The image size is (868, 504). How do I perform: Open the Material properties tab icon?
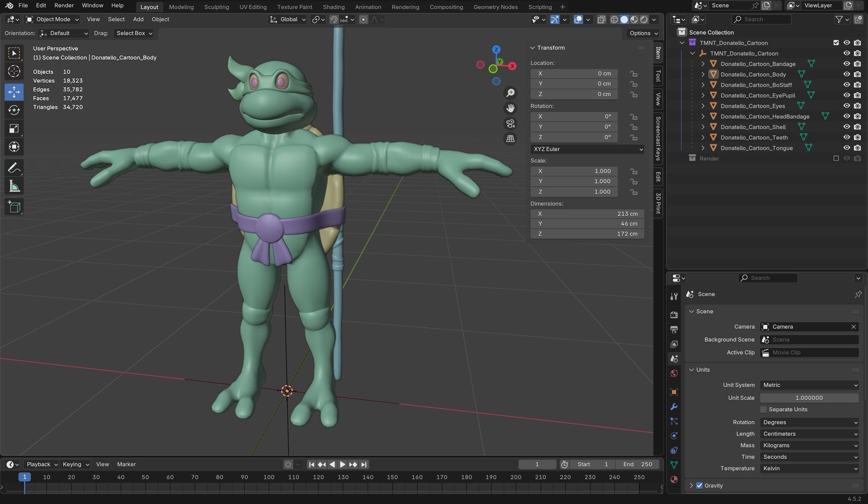click(x=674, y=479)
